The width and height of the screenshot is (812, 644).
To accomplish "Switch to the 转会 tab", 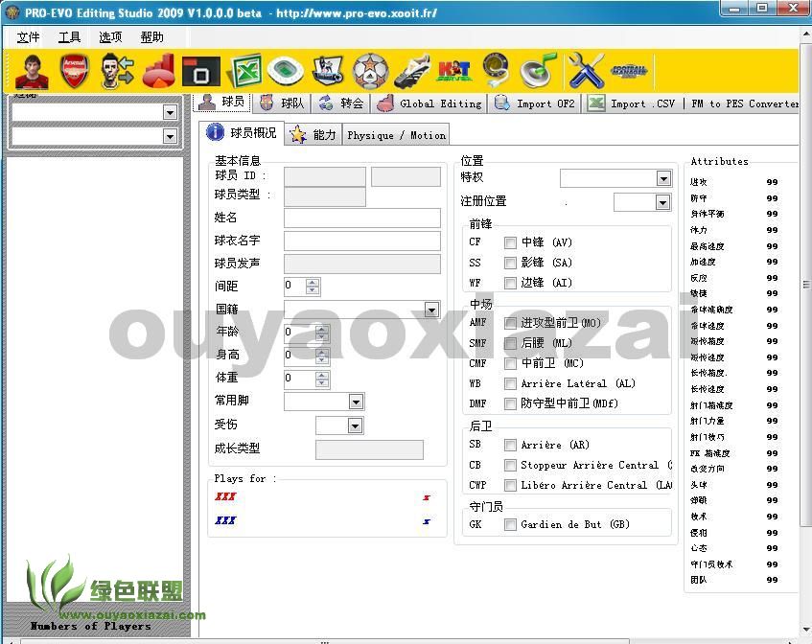I will coord(340,103).
